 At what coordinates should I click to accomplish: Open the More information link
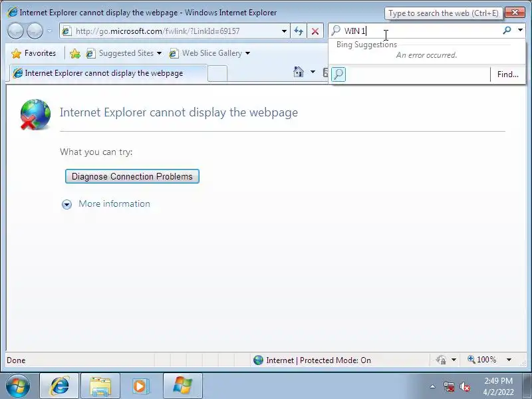[x=114, y=203]
